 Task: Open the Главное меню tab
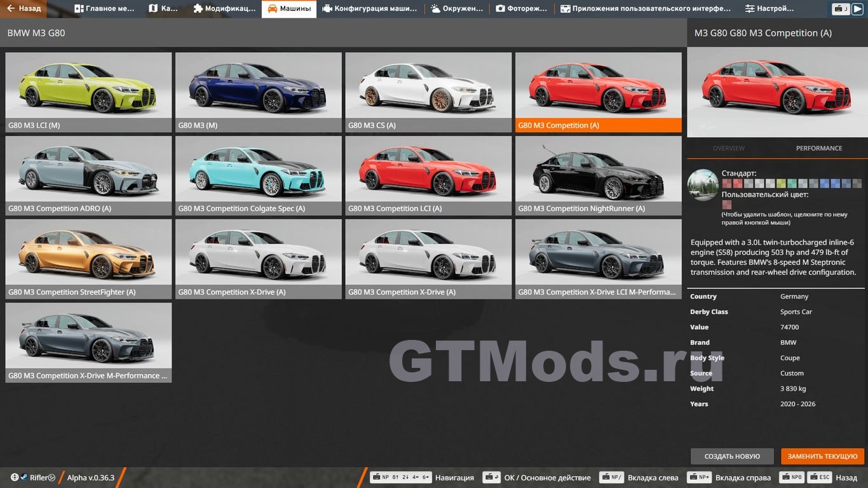click(x=105, y=9)
